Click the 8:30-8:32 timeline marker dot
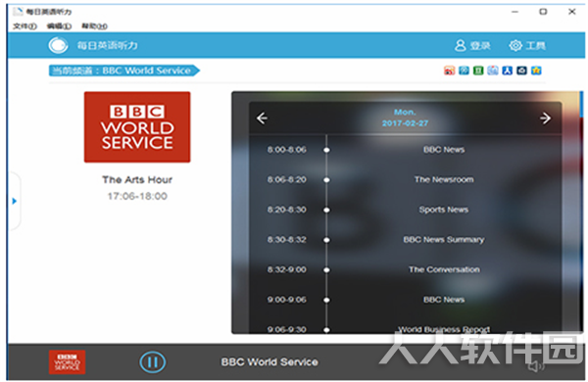 click(326, 240)
